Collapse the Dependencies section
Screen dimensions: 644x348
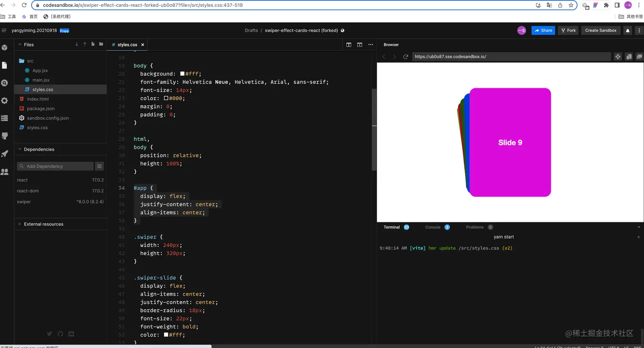20,149
